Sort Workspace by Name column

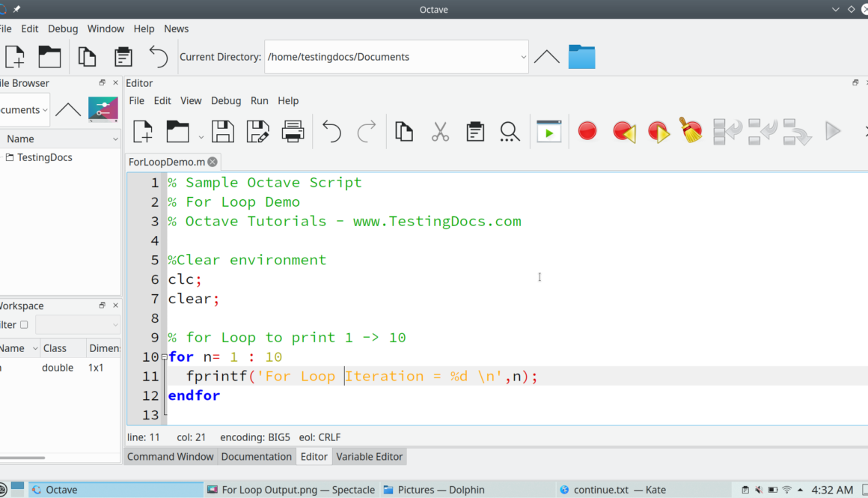[x=19, y=348]
